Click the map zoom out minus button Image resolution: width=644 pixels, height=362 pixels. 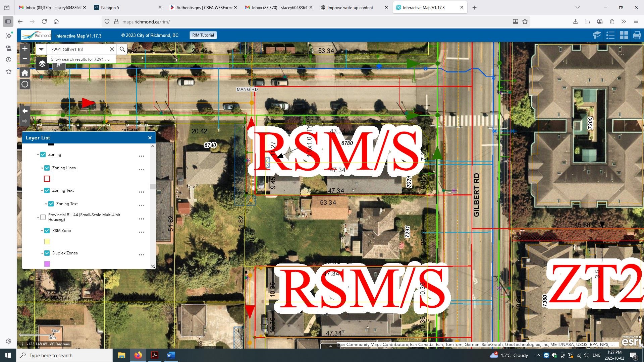[x=25, y=59]
